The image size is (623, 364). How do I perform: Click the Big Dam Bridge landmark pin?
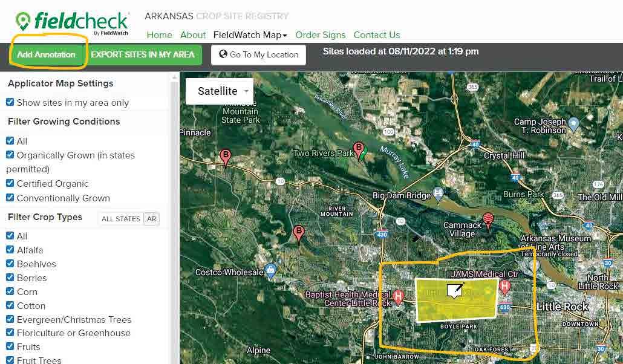[x=438, y=194]
